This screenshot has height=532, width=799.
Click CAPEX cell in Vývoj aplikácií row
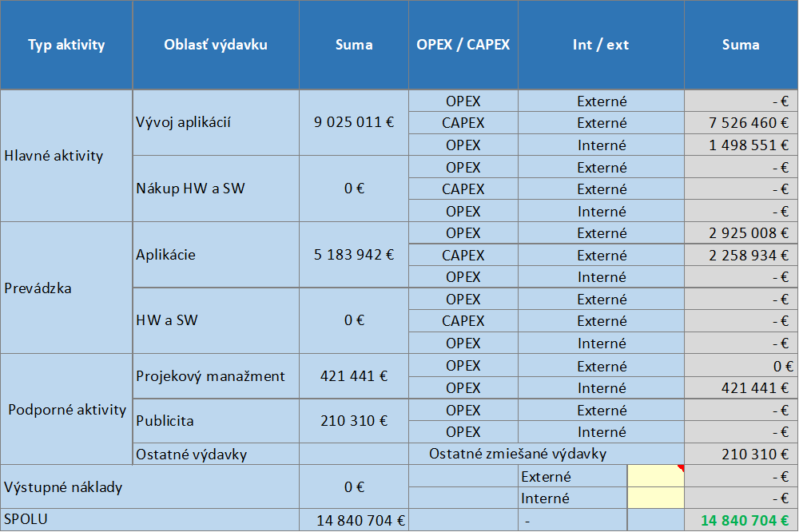tap(463, 123)
